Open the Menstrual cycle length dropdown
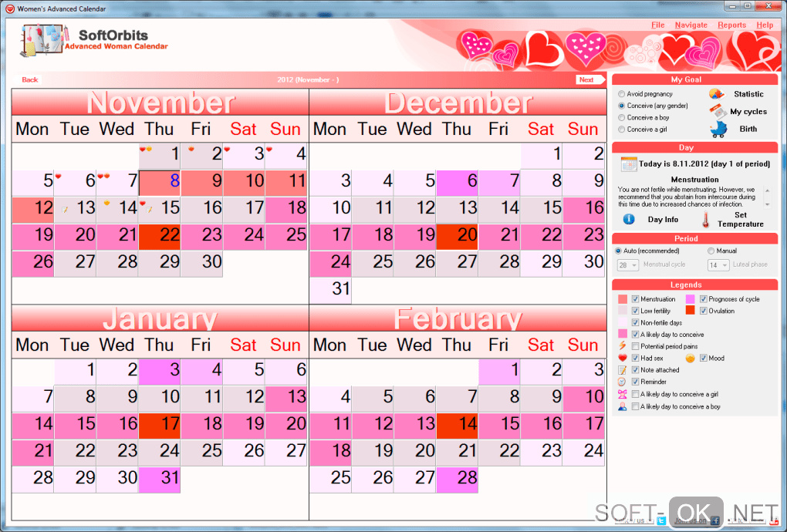The width and height of the screenshot is (787, 532). click(x=627, y=264)
